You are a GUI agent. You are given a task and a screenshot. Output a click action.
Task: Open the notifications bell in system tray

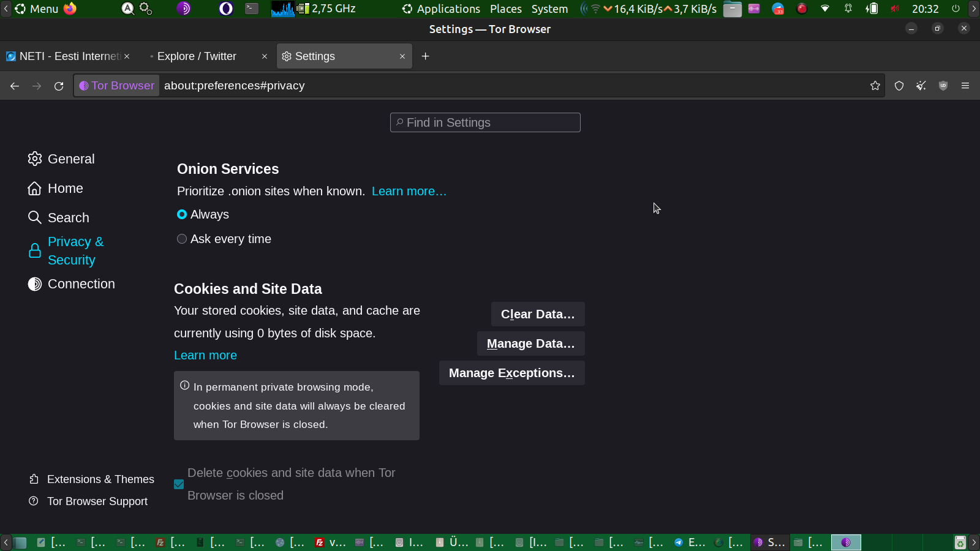848,9
